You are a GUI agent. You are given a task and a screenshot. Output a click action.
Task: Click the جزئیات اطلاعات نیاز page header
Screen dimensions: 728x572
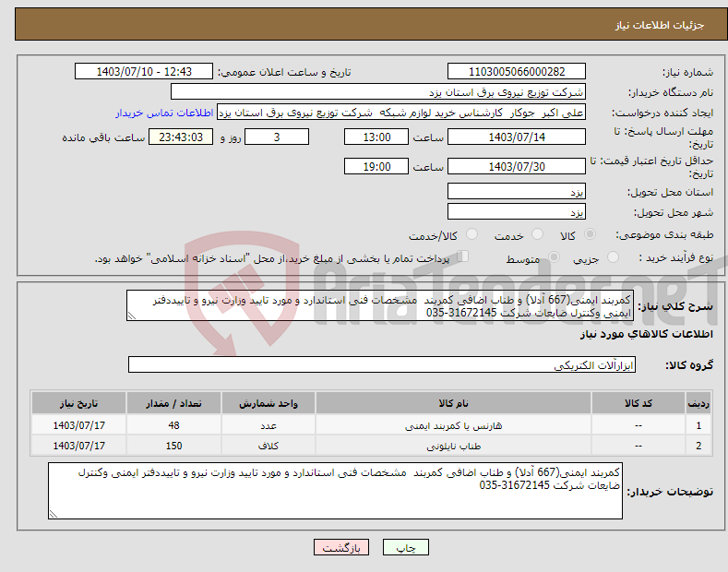(660, 25)
